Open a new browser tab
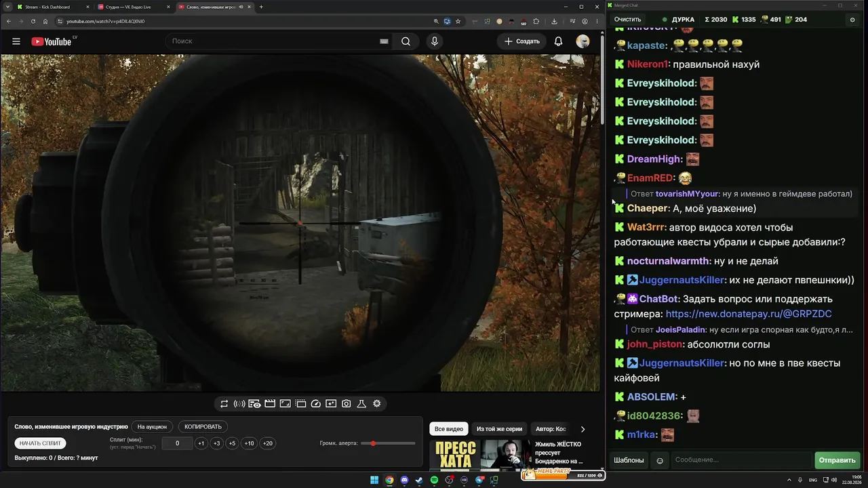Screen dimensions: 868x488 coord(261,7)
